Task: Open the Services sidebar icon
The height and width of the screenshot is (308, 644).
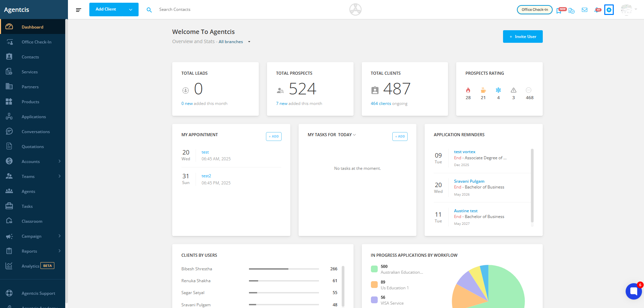Action: (x=9, y=72)
